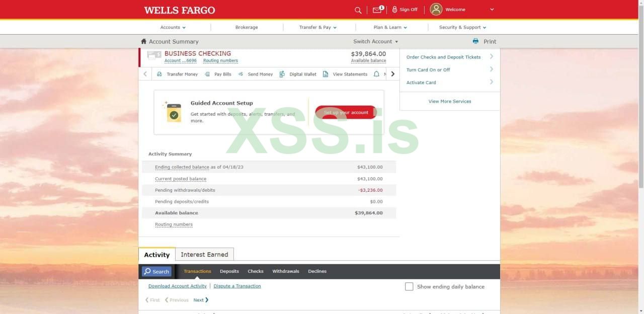The image size is (644, 314).
Task: Click Download Account Activity link
Action: [178, 286]
